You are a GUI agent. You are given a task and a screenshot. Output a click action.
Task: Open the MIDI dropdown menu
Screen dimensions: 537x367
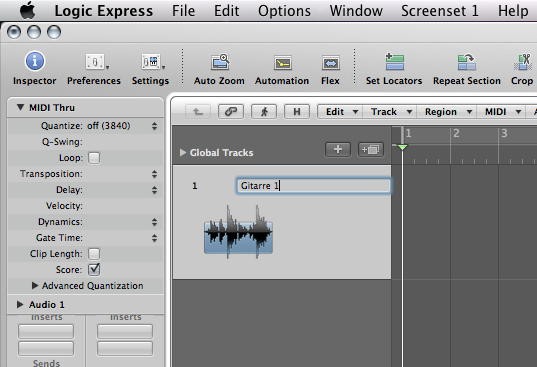pos(502,112)
